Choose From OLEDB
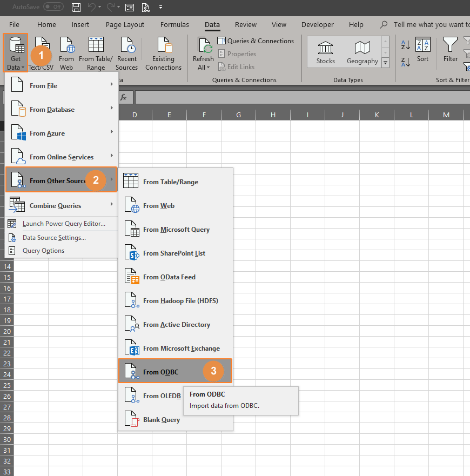 pyautogui.click(x=151, y=395)
